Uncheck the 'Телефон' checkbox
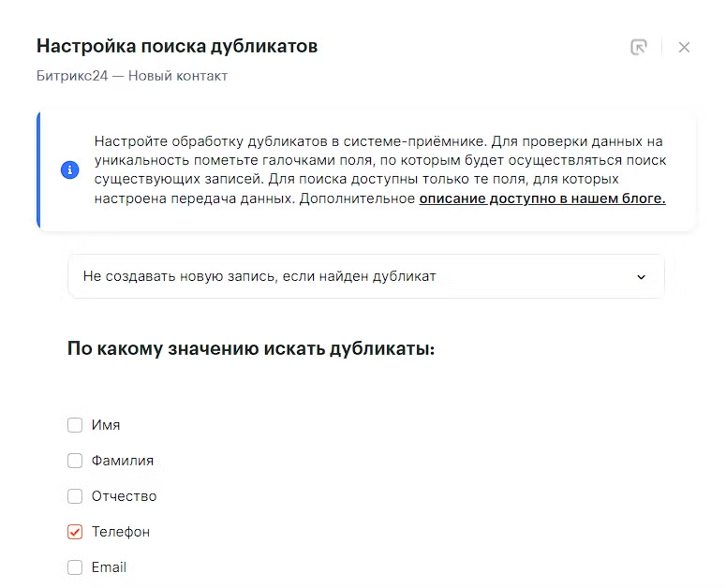726x588 pixels. coord(75,532)
